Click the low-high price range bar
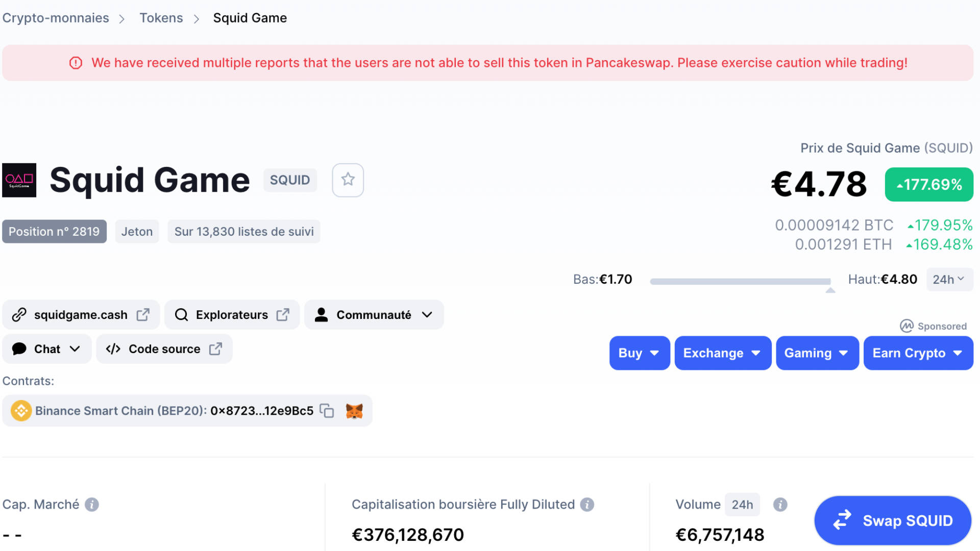 (x=740, y=281)
